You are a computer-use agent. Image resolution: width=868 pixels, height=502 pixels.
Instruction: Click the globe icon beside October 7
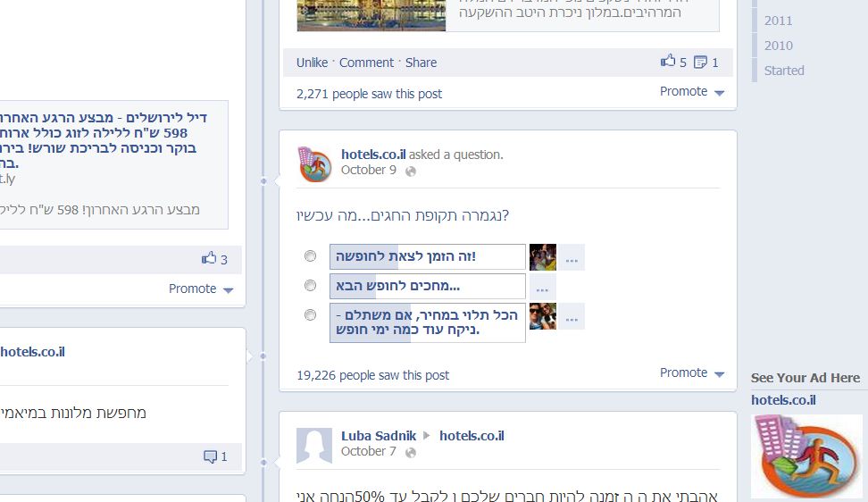411,452
